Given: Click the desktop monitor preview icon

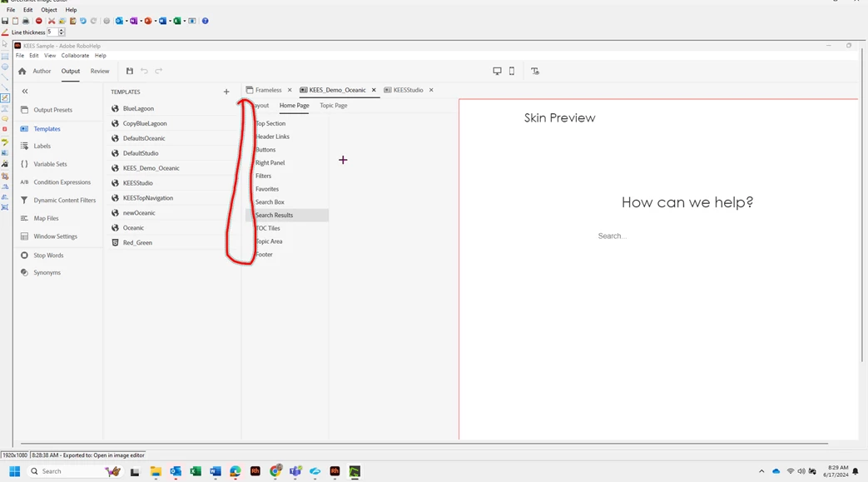Looking at the screenshot, I should (497, 71).
